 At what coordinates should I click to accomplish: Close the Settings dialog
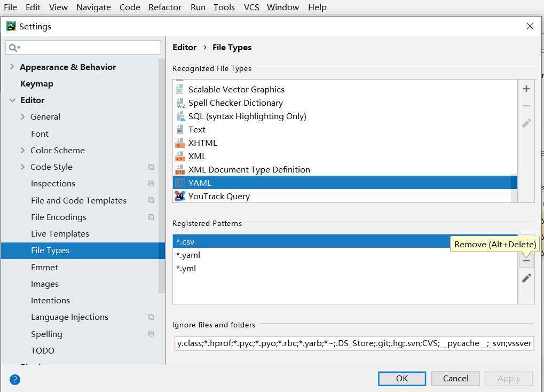point(530,26)
